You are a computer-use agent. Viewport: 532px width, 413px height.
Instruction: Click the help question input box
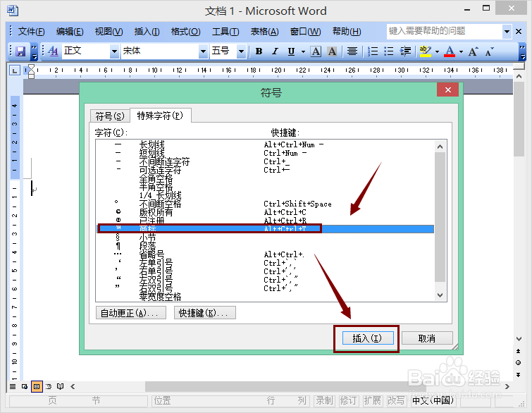point(445,31)
